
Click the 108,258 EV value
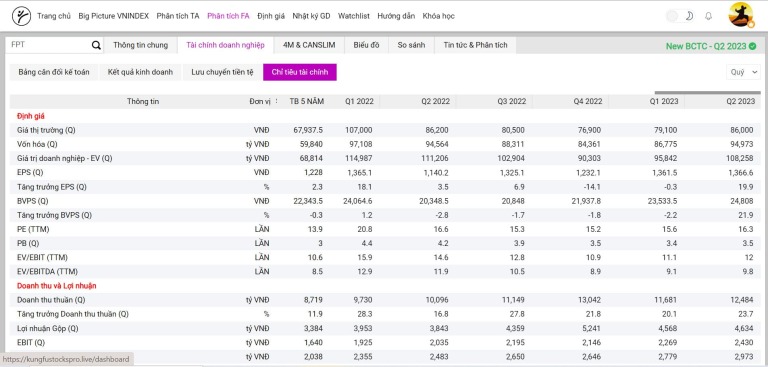[741, 159]
